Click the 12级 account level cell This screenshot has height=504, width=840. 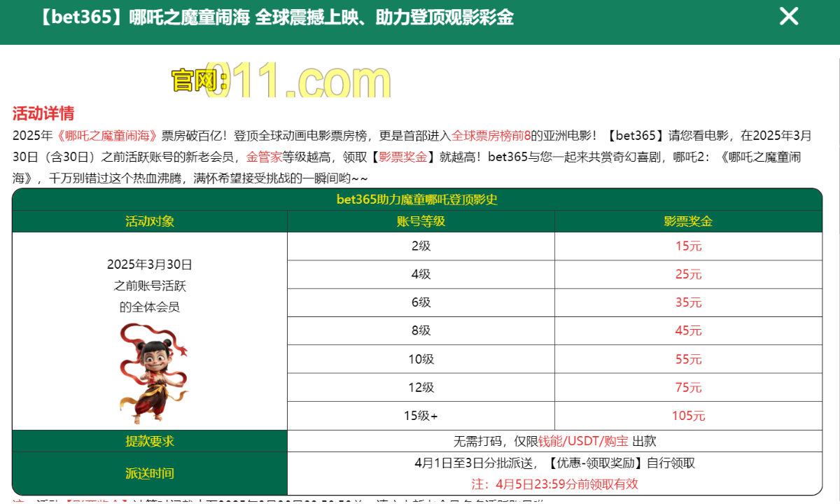pyautogui.click(x=421, y=387)
